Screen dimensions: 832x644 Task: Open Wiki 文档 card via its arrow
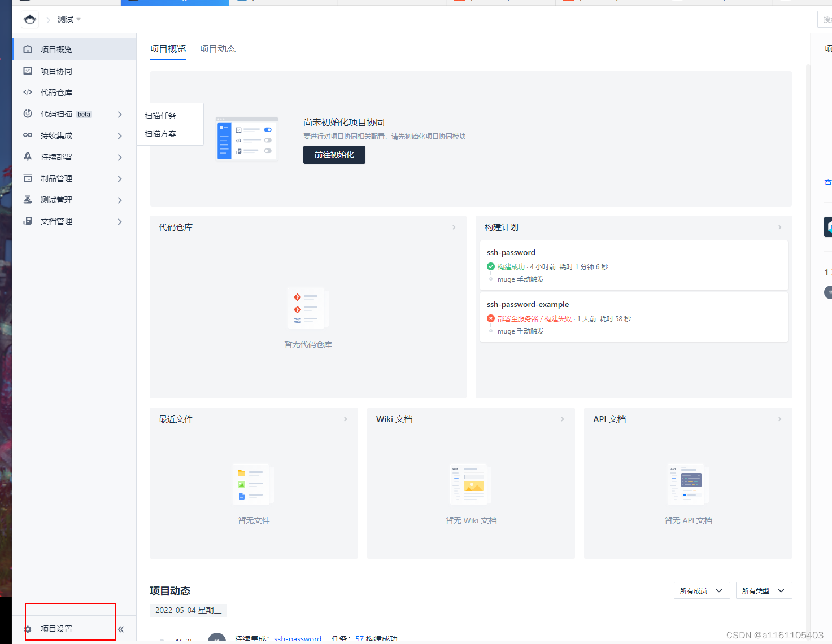tap(563, 419)
